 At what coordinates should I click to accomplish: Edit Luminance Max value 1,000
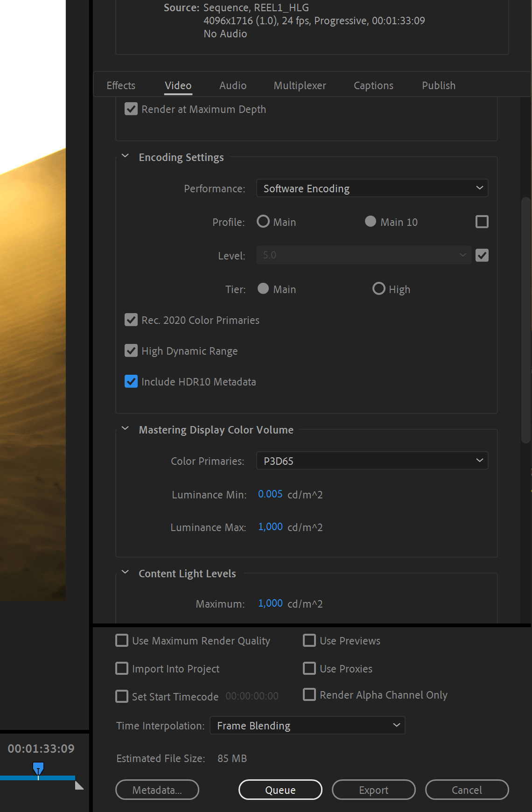[x=270, y=526]
